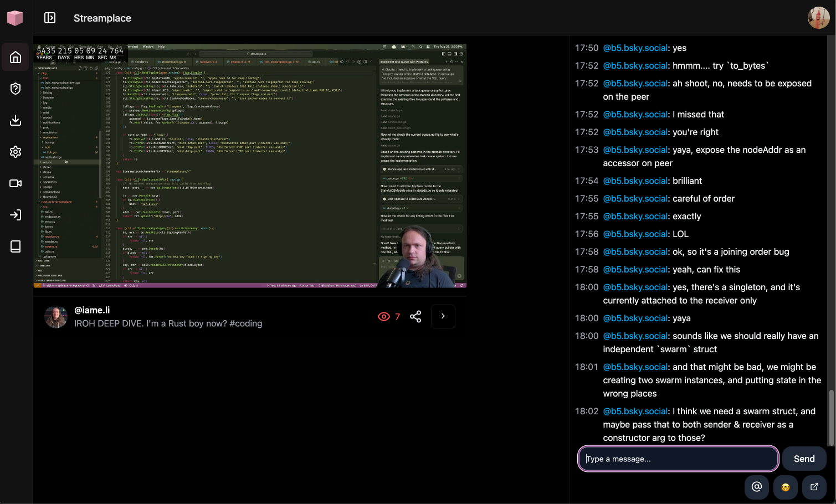The width and height of the screenshot is (836, 504).
Task: Open the book documentation icon
Action: (16, 246)
